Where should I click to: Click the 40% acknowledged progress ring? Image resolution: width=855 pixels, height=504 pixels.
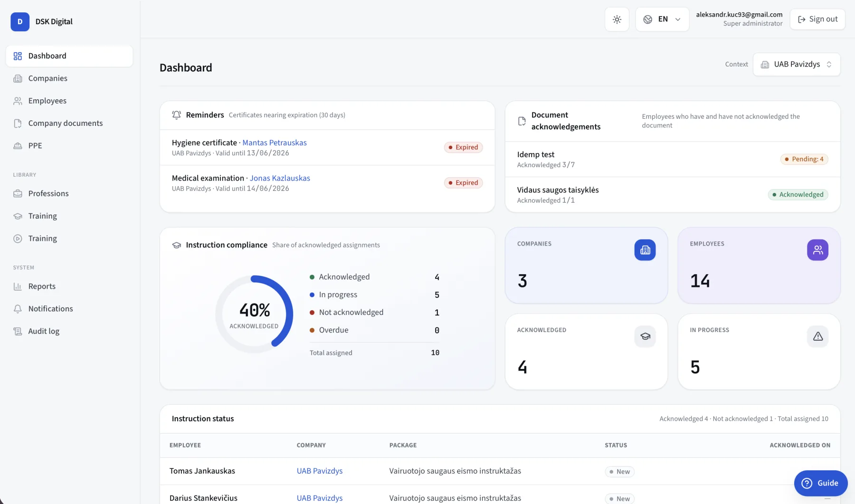254,314
